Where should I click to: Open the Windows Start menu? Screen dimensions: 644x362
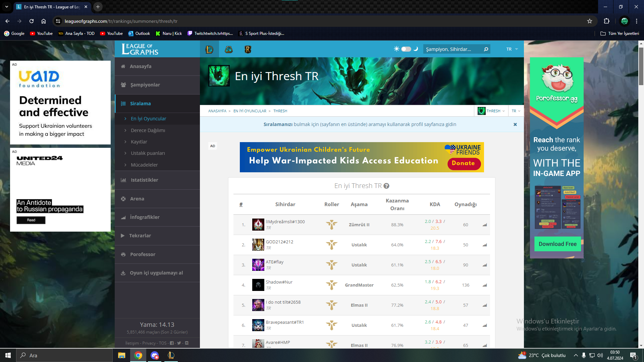pyautogui.click(x=8, y=355)
